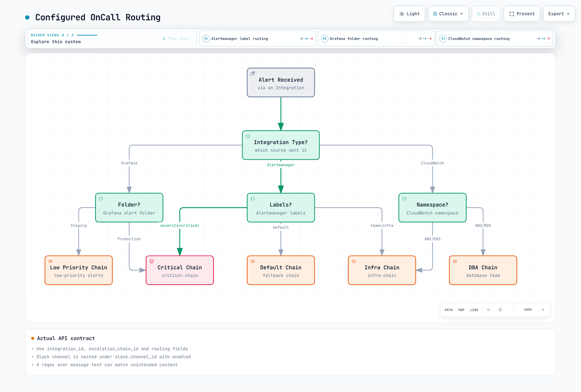Toggle the Light theme button
Image resolution: width=581 pixels, height=392 pixels.
point(409,14)
